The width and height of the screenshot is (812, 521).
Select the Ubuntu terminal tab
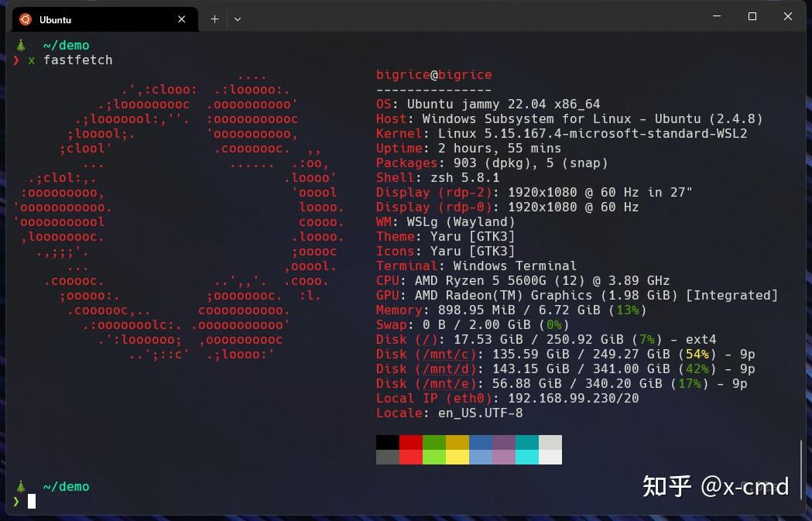(x=105, y=19)
